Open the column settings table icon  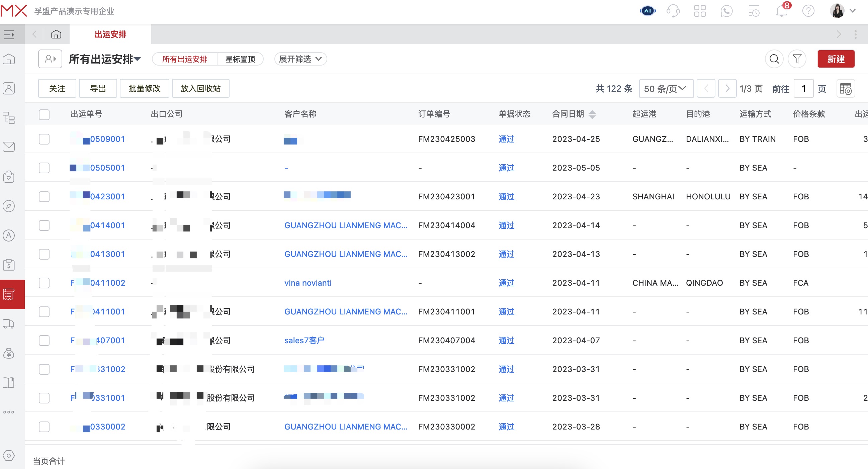pos(845,89)
